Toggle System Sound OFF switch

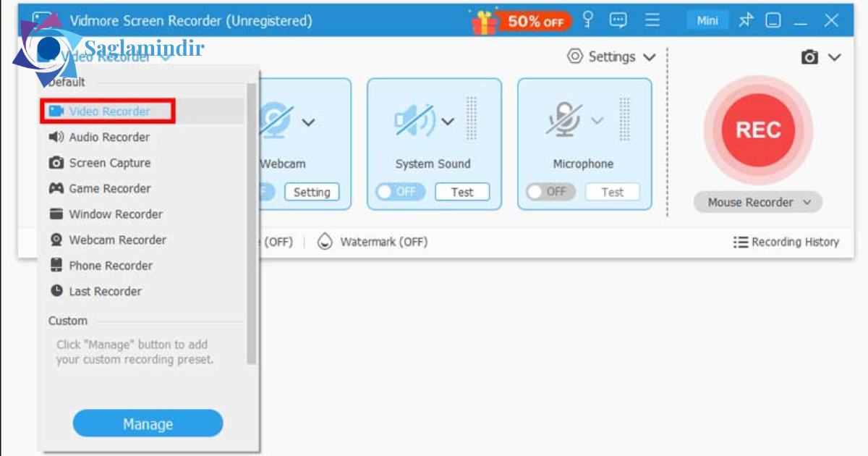pos(401,192)
